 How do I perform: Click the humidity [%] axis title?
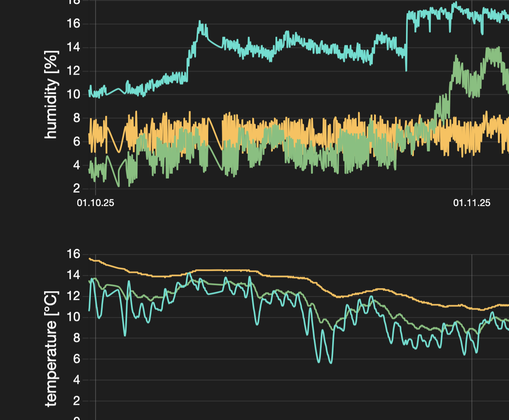pyautogui.click(x=51, y=95)
